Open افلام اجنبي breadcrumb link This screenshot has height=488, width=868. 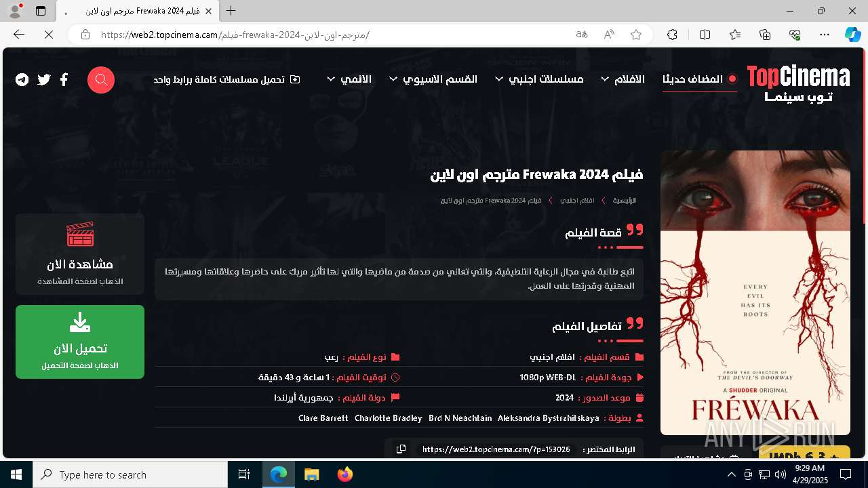[x=577, y=201]
